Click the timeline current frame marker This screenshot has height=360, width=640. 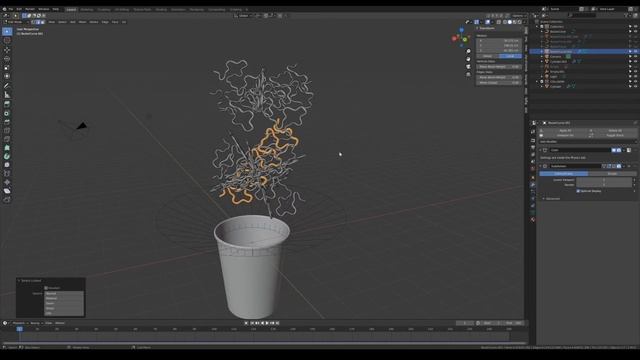click(20, 329)
